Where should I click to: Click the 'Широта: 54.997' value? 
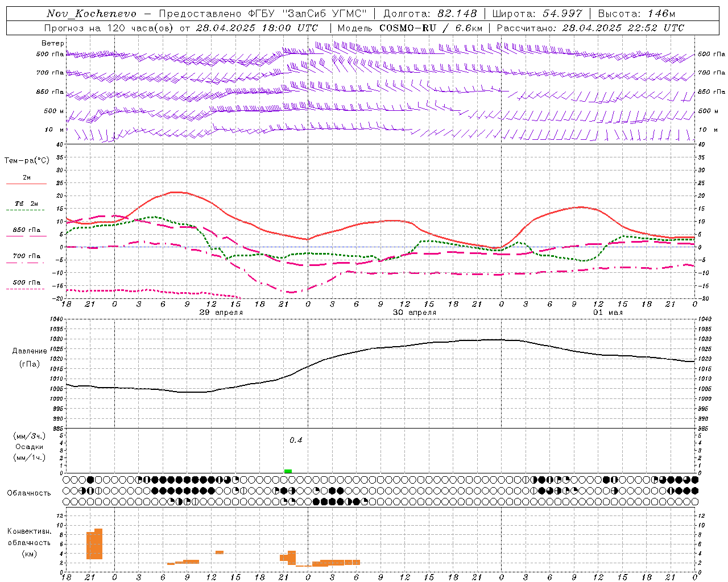pos(537,14)
